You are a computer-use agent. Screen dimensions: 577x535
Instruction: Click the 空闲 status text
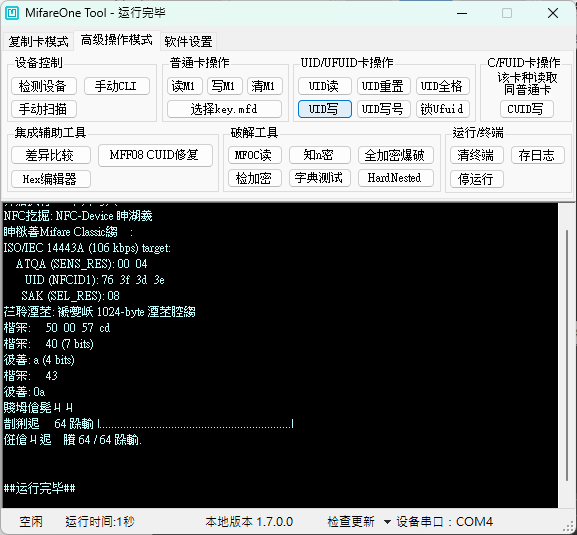[x=31, y=521]
